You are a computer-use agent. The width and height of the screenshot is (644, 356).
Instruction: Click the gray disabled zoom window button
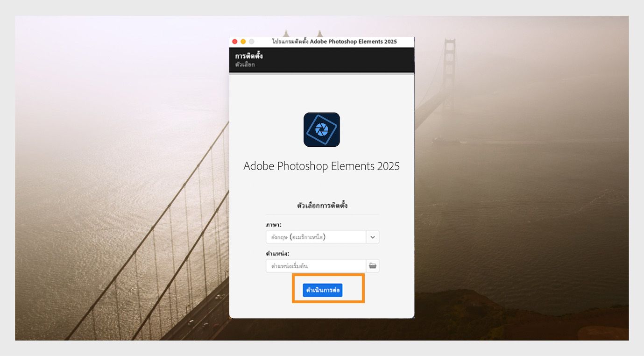252,42
